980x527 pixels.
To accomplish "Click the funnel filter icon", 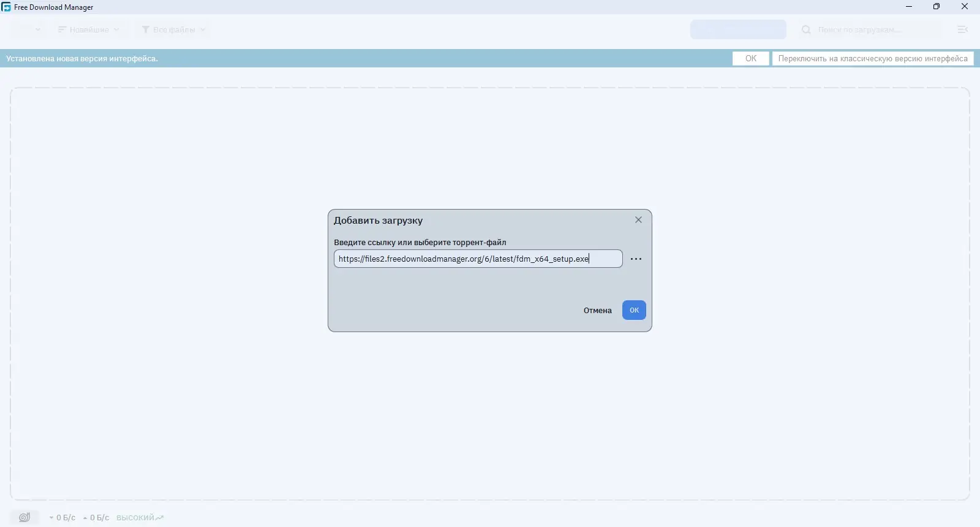I will (x=146, y=29).
